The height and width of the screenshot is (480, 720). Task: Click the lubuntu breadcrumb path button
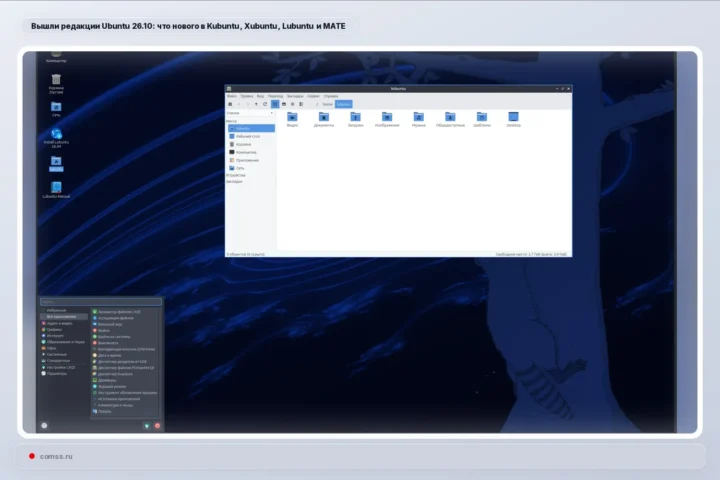tap(343, 104)
